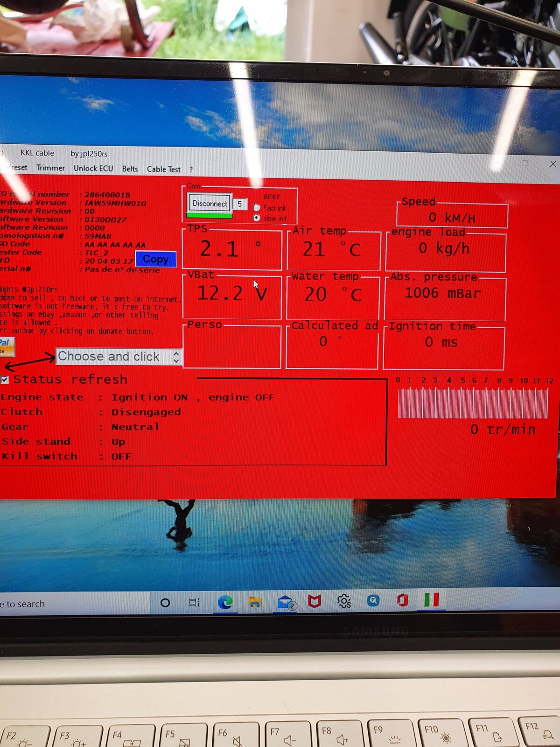Click the blue Copy button
Image resolution: width=560 pixels, height=747 pixels.
pos(155,259)
